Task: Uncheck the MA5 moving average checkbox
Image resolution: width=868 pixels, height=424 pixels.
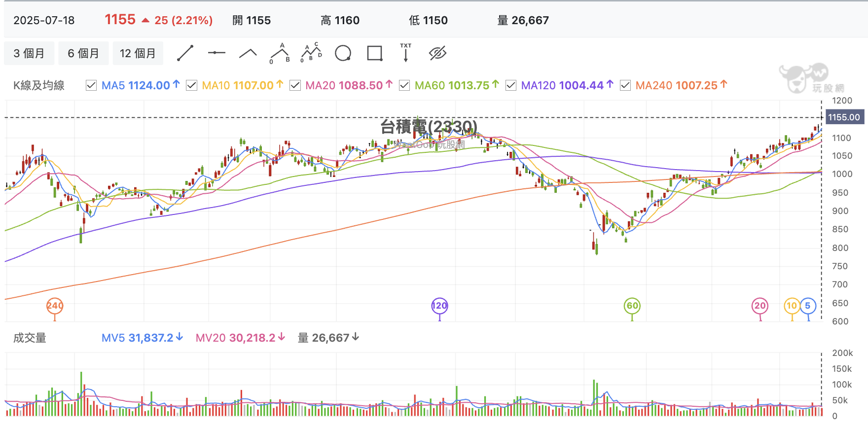Action: (x=91, y=85)
